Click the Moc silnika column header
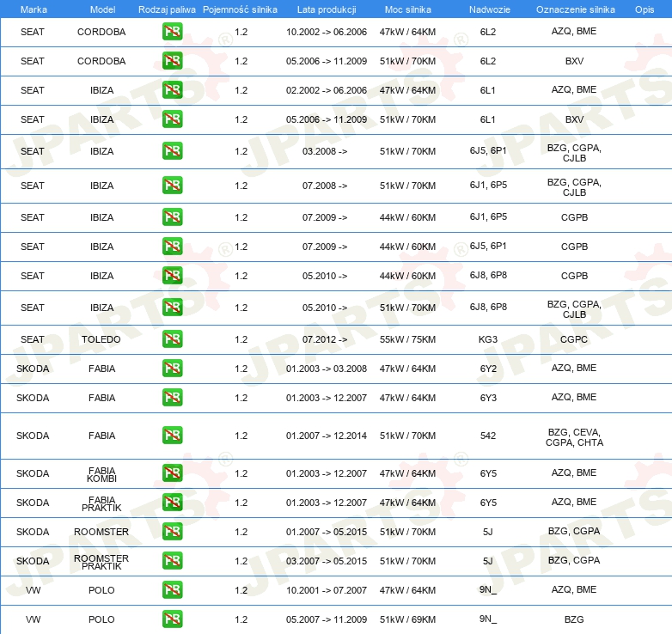 407,9
